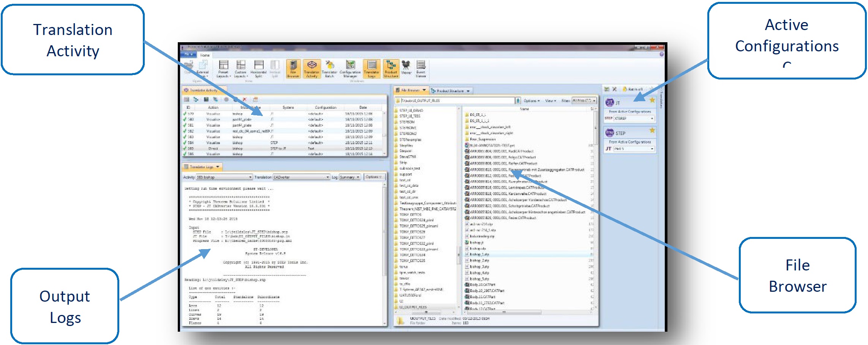Sort activity list by Date column

coord(363,107)
